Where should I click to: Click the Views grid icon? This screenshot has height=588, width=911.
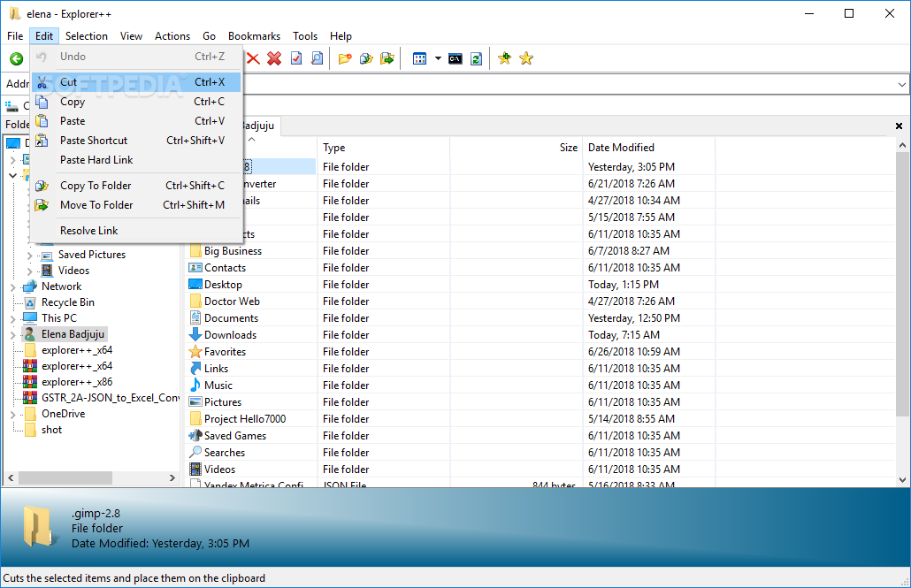(419, 58)
